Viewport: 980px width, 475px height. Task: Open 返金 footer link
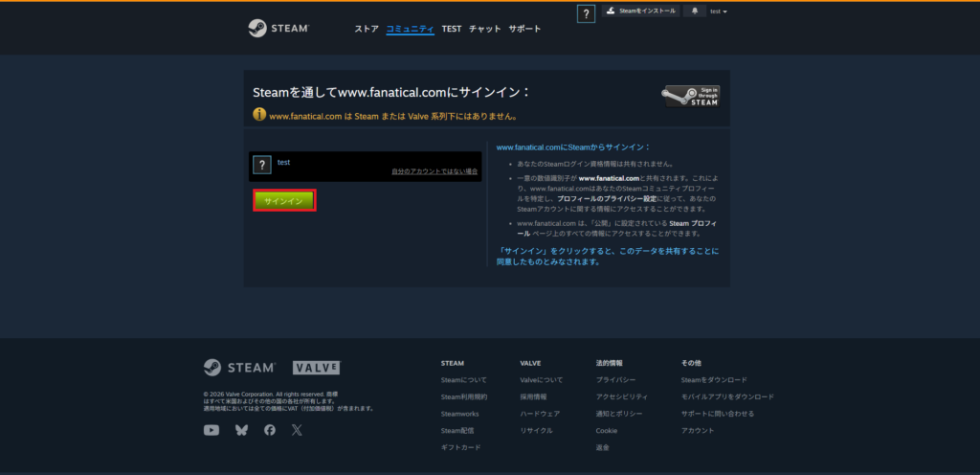point(603,447)
